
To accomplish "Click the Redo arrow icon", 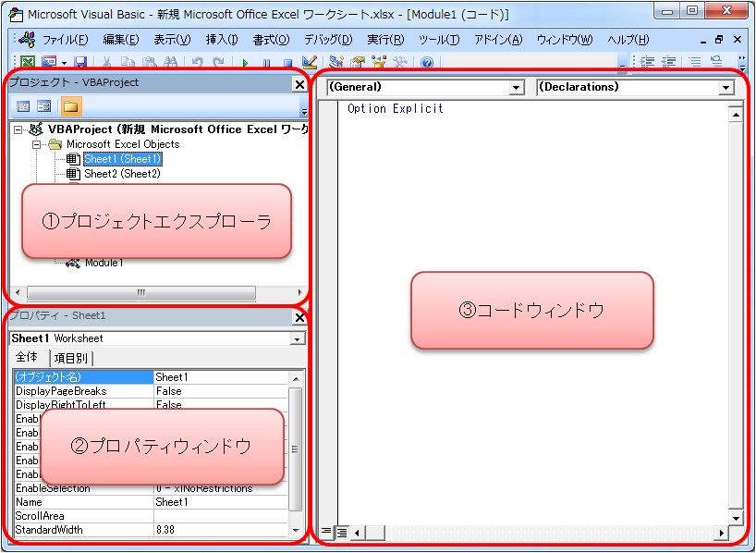I will (x=218, y=63).
